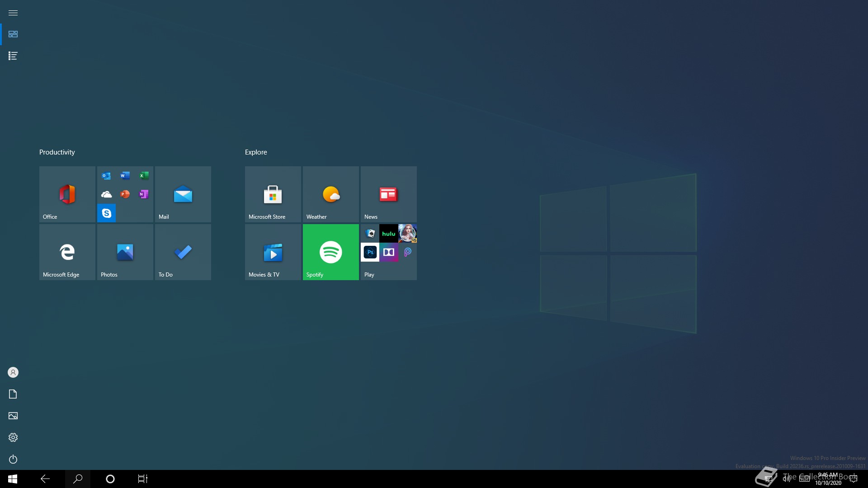The image size is (868, 488).
Task: Open the Power options menu
Action: coord(13,459)
